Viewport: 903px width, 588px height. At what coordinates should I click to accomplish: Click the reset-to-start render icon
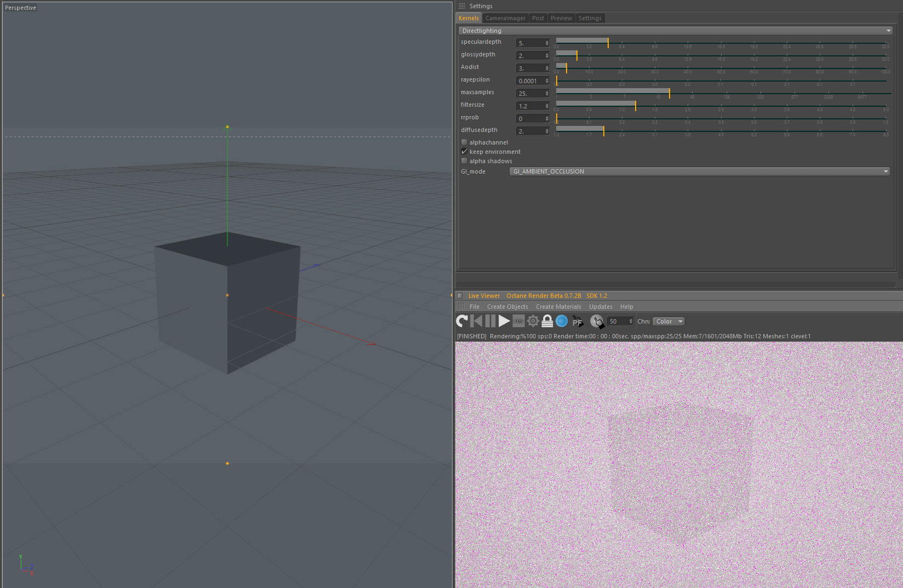[476, 321]
